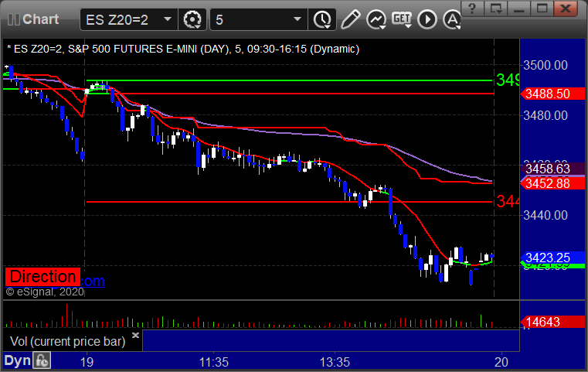
Task: Minimize the chart window
Action: click(x=518, y=9)
